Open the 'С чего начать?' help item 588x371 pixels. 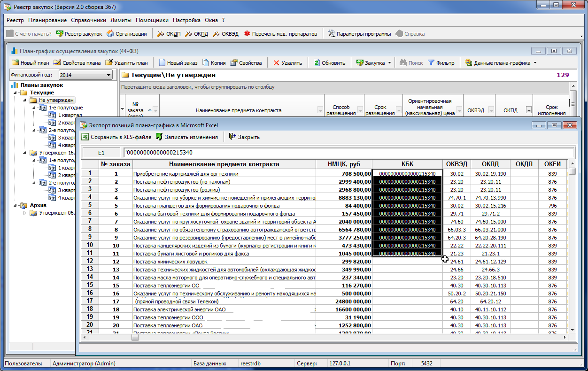[x=29, y=34]
